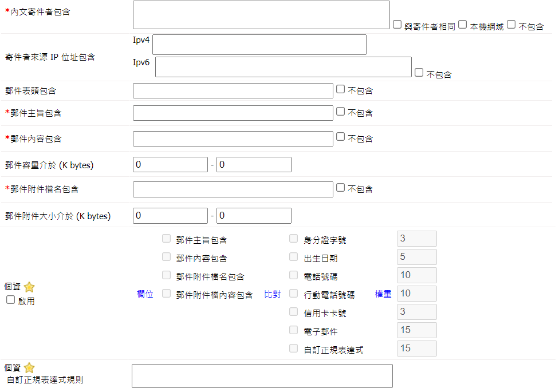Click the 權重 link
The width and height of the screenshot is (559, 392).
coord(383,294)
